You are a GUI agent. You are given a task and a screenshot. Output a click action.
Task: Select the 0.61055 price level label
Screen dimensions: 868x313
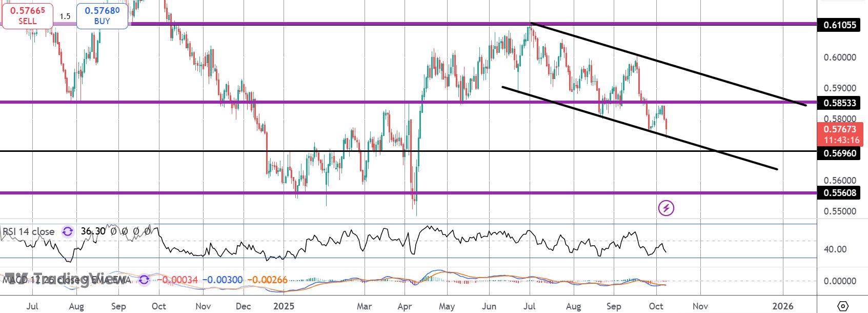(x=840, y=25)
